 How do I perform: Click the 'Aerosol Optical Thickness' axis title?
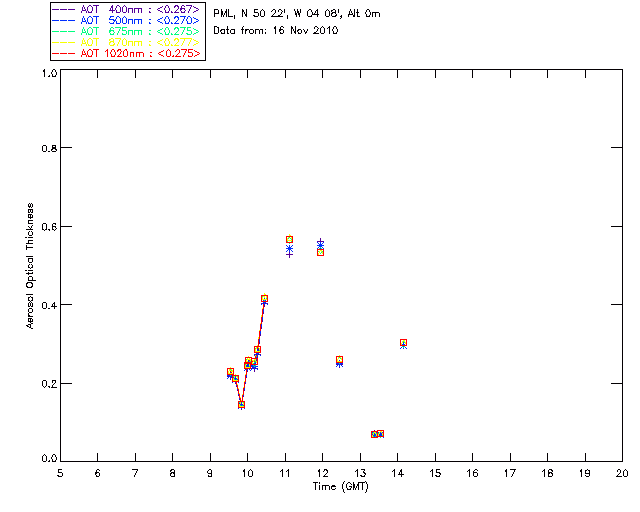(30, 266)
